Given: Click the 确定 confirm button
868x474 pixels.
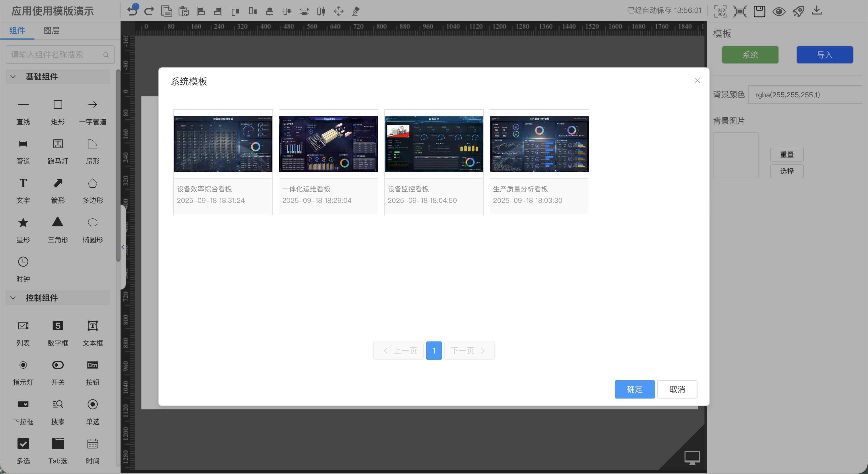Looking at the screenshot, I should [634, 389].
